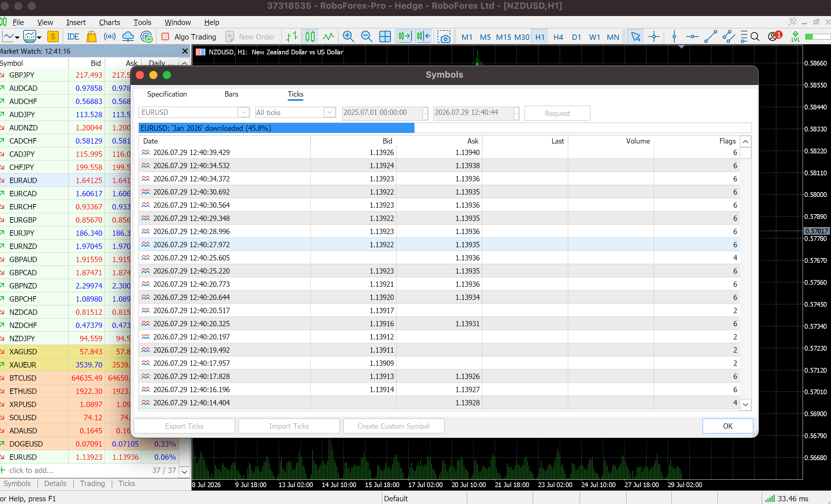Switch timeframe to MN
The height and width of the screenshot is (504, 831).
(x=613, y=37)
